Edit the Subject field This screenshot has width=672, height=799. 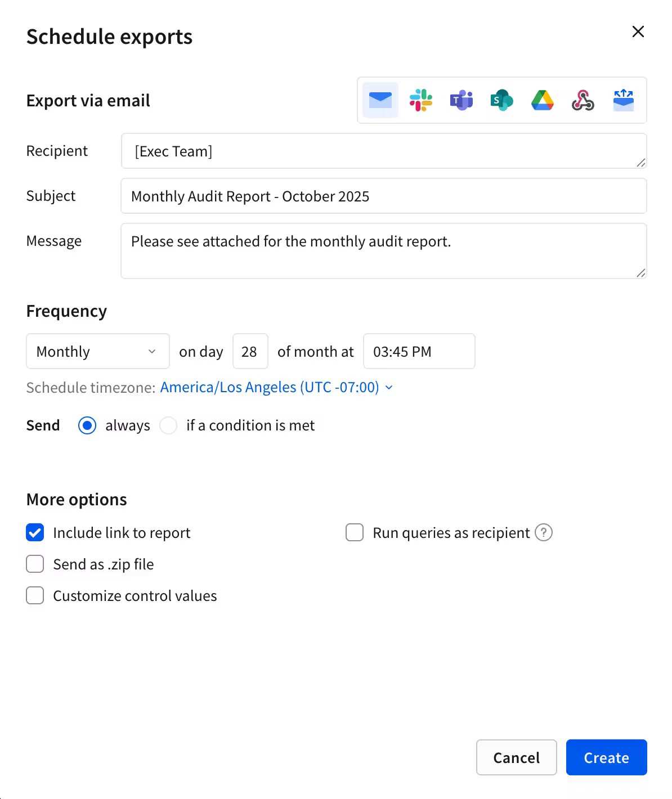click(384, 196)
